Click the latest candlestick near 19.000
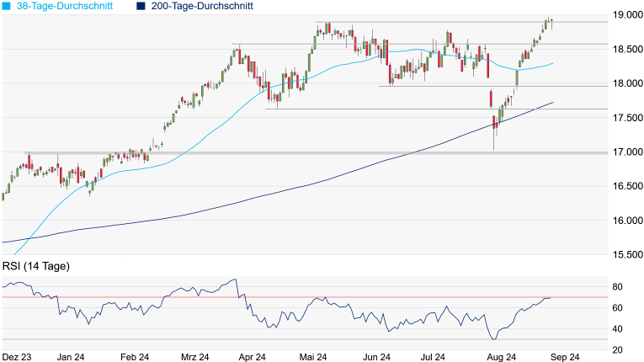The image size is (644, 362). coord(551,20)
